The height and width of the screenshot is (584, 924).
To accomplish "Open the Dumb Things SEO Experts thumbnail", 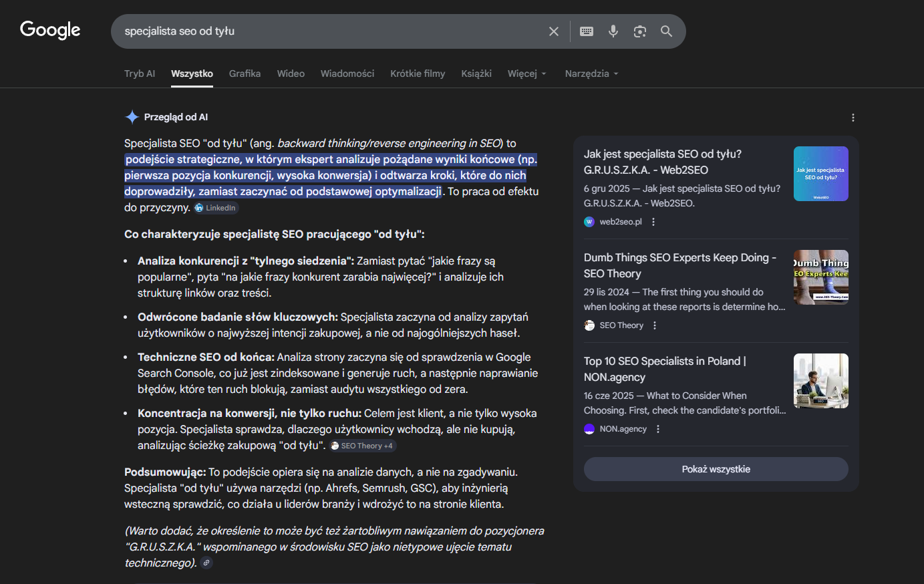I will coord(820,277).
